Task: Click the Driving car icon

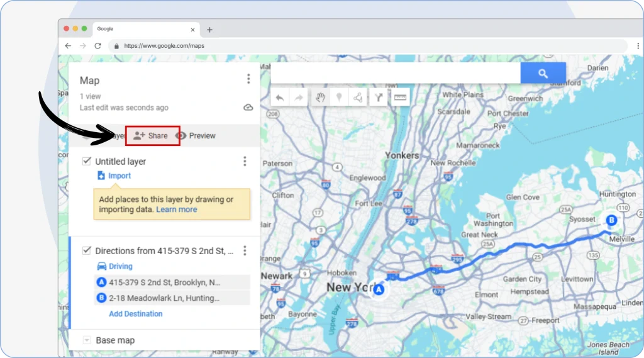Action: click(101, 266)
